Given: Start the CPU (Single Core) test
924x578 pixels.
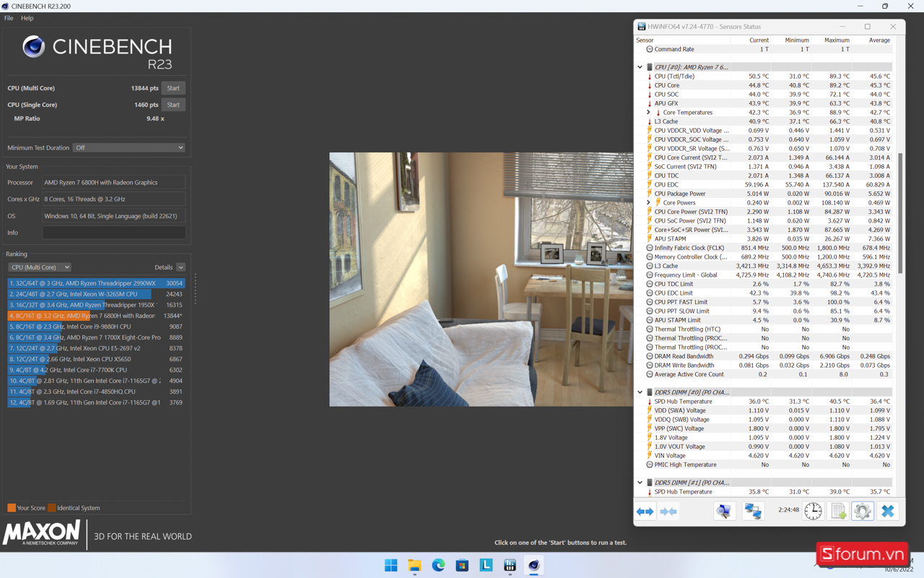Looking at the screenshot, I should 173,105.
